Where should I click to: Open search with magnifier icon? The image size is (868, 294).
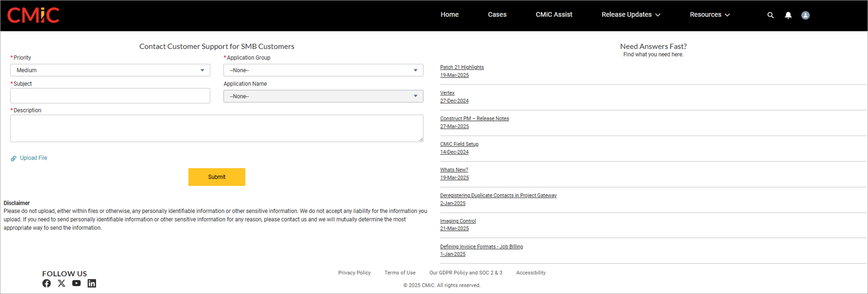click(x=771, y=15)
